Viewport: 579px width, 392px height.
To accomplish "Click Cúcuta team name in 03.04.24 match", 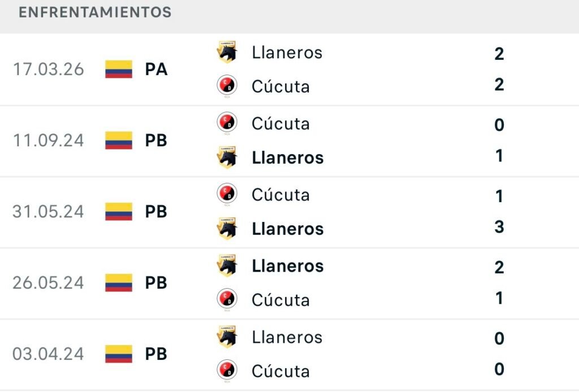I will [280, 371].
